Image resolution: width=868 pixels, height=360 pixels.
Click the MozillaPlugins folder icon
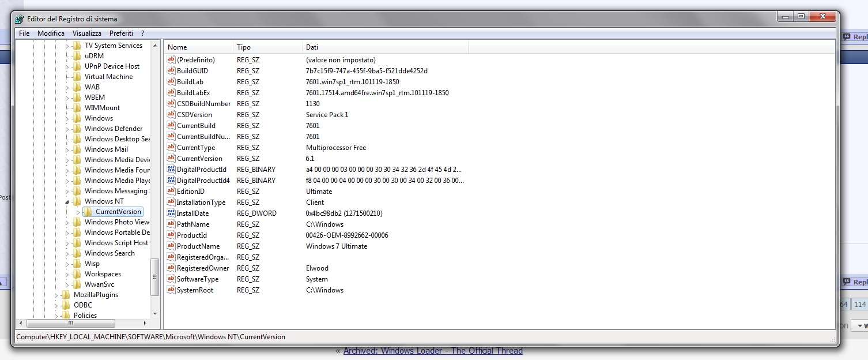pyautogui.click(x=66, y=295)
